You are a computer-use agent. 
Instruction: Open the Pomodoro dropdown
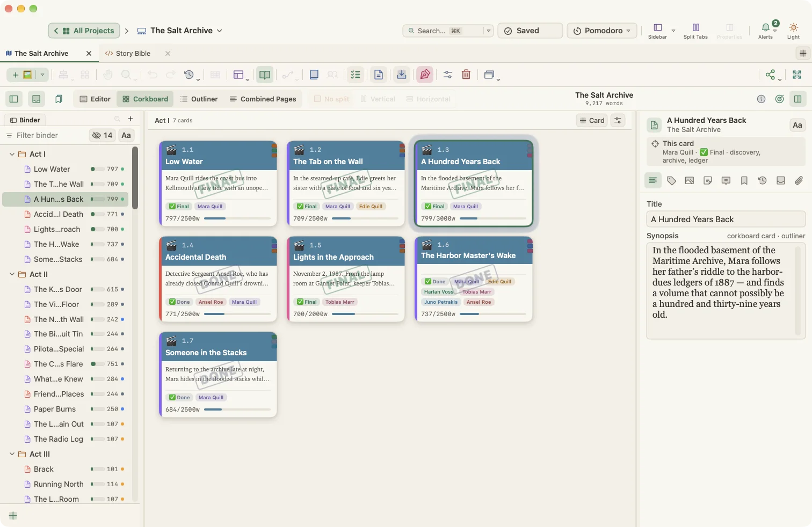(x=602, y=31)
